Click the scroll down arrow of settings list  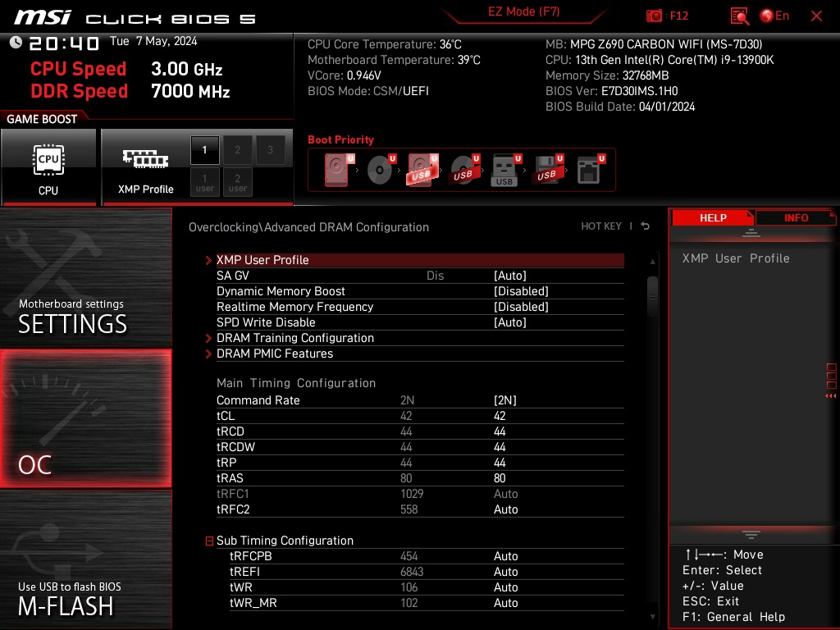[652, 617]
